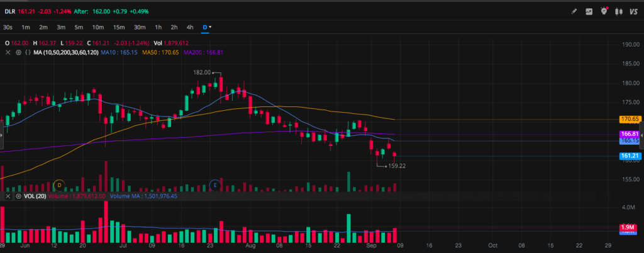This screenshot has width=644, height=253.
Task: Select the 15m timeframe
Action: click(x=119, y=27)
